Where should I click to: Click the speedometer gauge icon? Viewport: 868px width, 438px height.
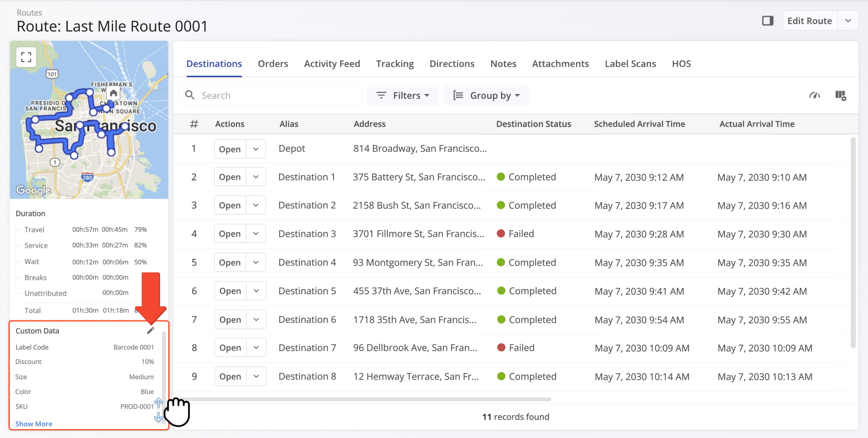(814, 96)
